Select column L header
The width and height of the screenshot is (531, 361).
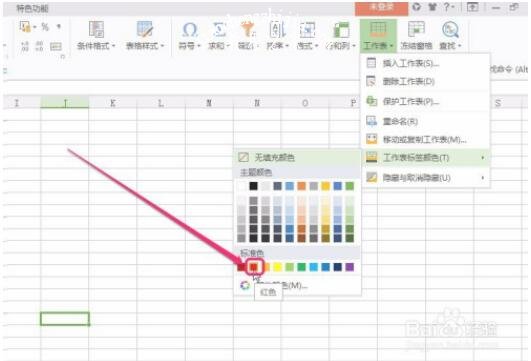pos(161,103)
